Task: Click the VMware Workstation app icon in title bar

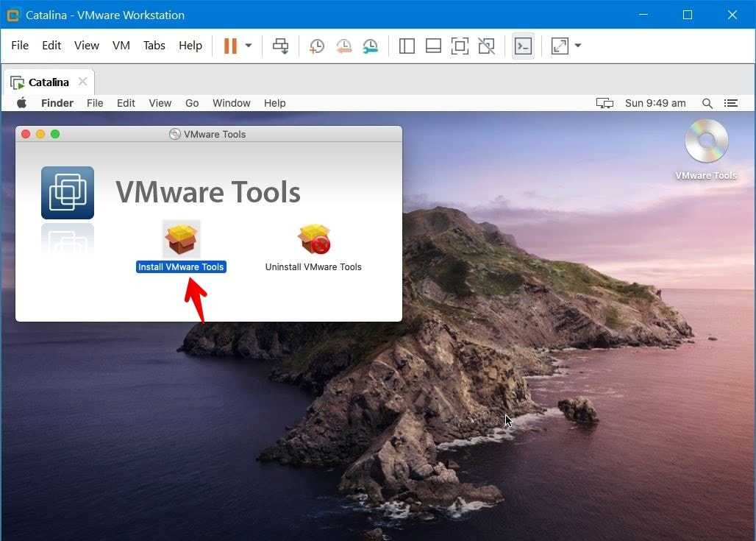Action: pos(13,15)
